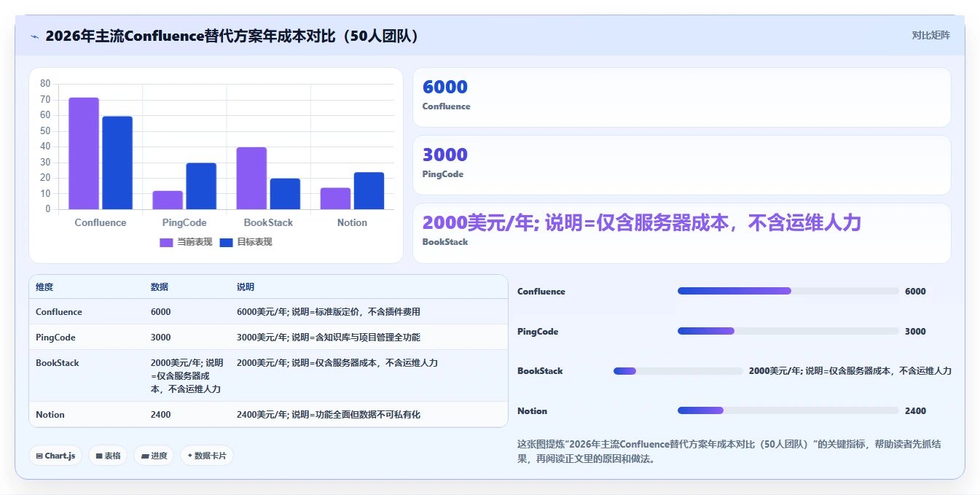Click the 3000 value beside PingCode progress
980x495 pixels.
point(915,332)
